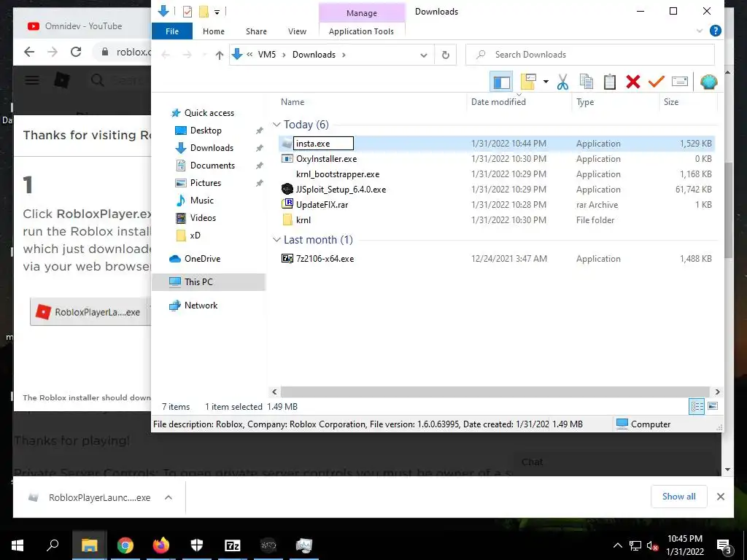Sort by the Type column header
The image size is (747, 560).
point(585,102)
